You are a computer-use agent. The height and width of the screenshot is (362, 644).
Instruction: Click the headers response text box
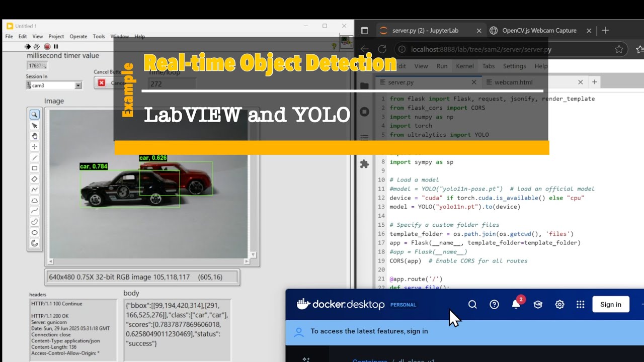pos(73,330)
